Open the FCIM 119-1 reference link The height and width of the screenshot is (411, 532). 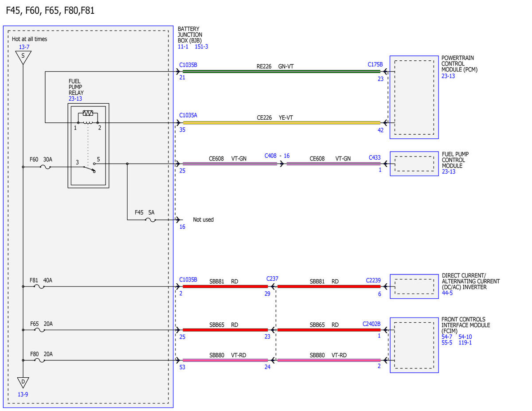(x=465, y=342)
